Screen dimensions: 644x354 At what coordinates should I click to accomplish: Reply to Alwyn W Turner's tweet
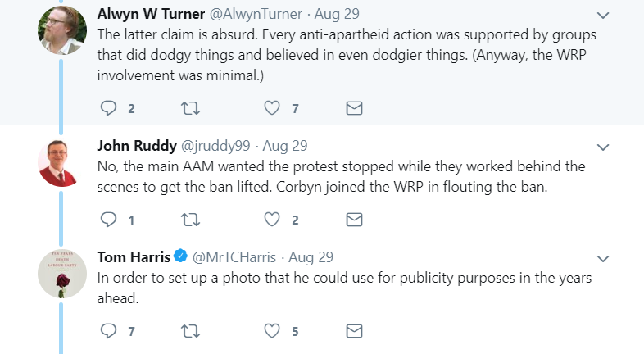coord(108,108)
